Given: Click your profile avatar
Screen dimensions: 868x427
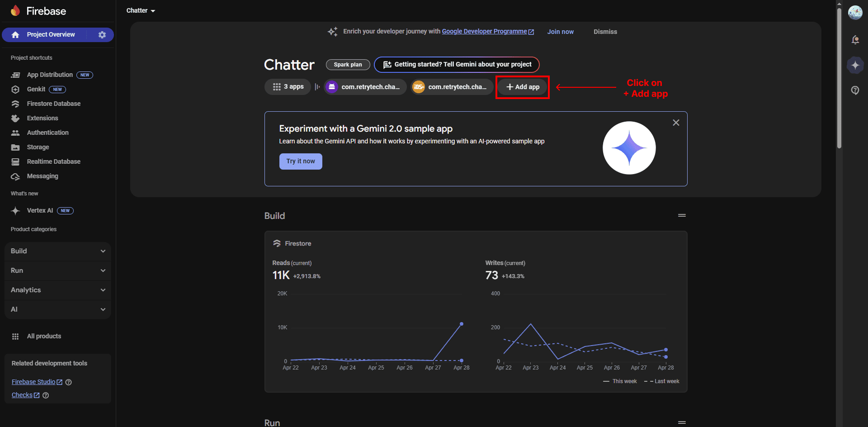Looking at the screenshot, I should click(856, 13).
